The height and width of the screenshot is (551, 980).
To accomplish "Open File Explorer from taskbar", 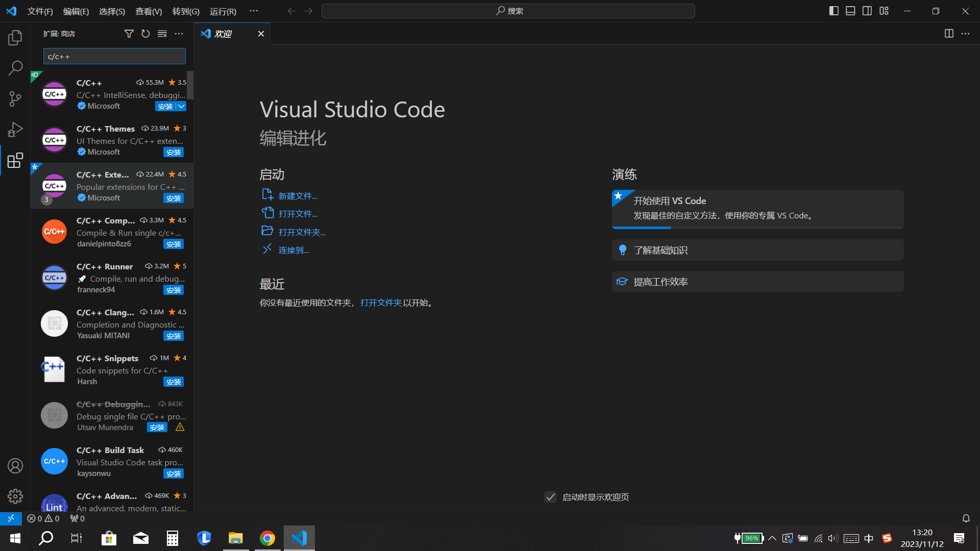I will pos(235,538).
